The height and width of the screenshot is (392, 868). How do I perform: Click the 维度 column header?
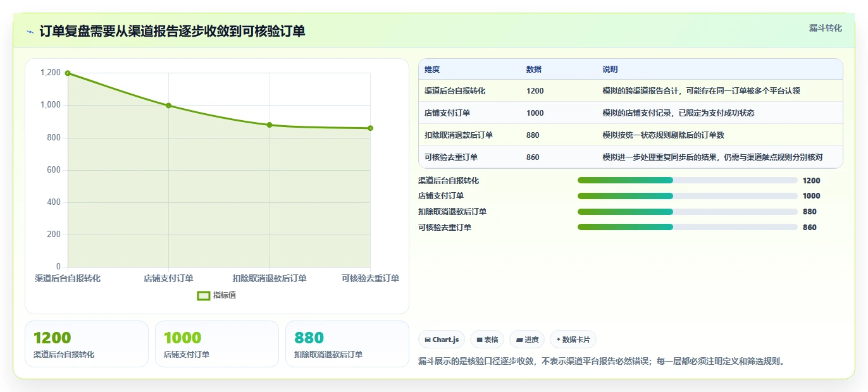[432, 70]
